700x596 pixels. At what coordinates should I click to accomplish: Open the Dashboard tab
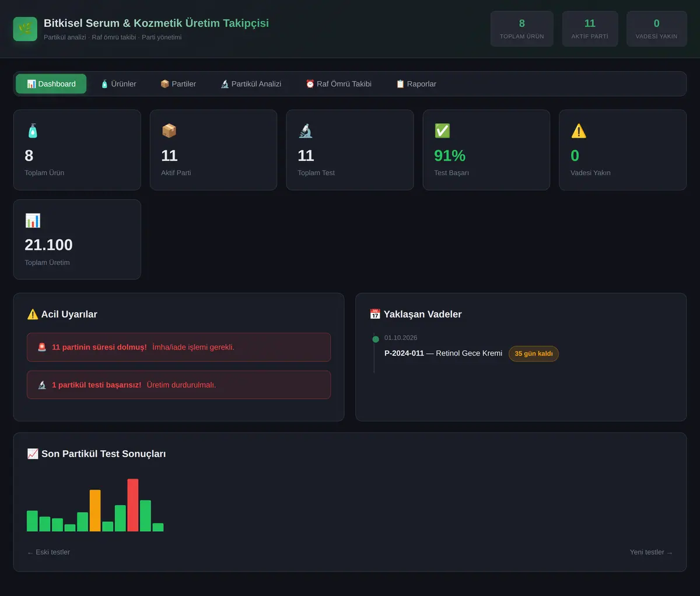tap(51, 84)
